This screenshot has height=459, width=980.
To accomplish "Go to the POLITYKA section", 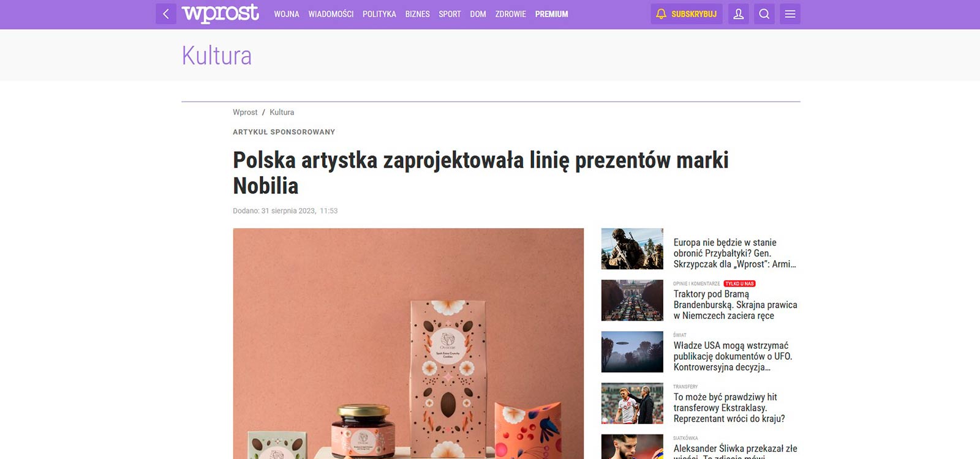I will click(x=379, y=14).
